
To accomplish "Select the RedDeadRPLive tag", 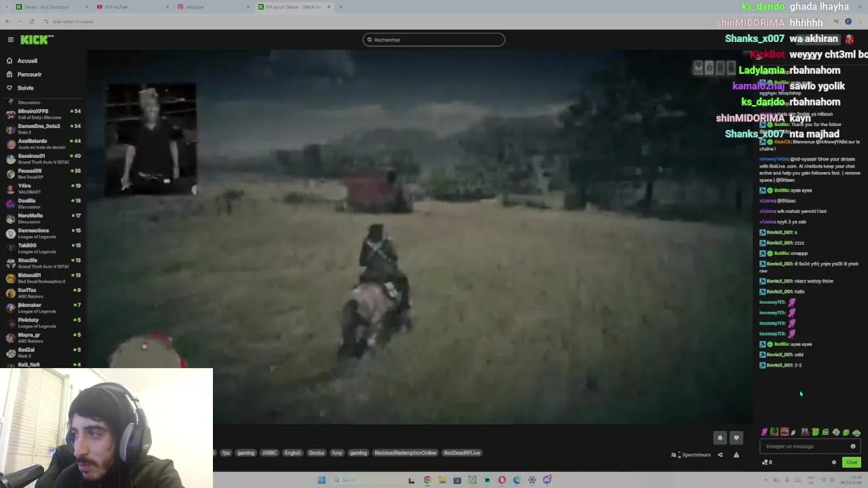I will tap(462, 453).
